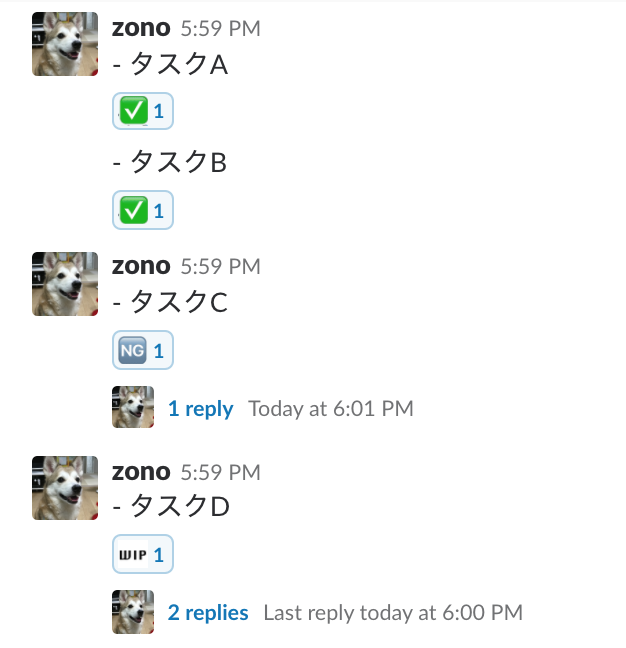Open the "2 replies" thread

pyautogui.click(x=208, y=612)
